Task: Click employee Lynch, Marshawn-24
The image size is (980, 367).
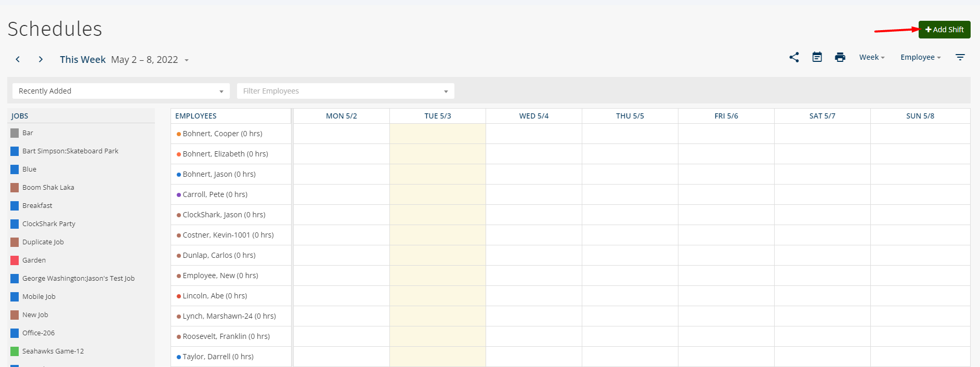Action: tap(229, 316)
